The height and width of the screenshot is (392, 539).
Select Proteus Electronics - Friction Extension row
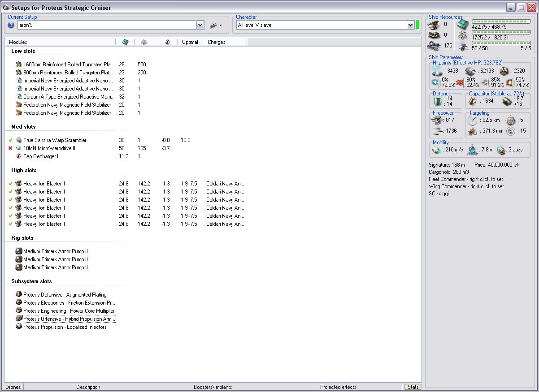coord(65,303)
